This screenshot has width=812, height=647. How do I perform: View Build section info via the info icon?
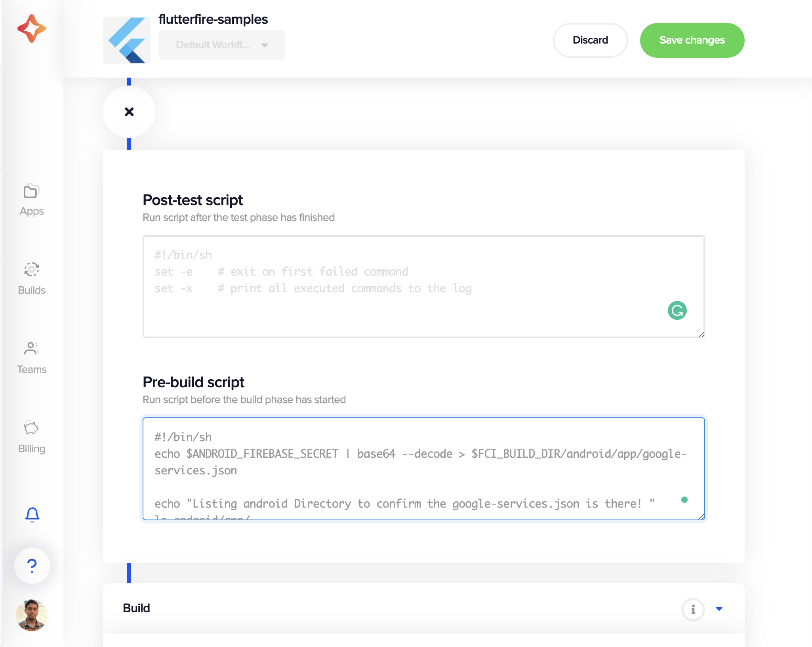(692, 609)
